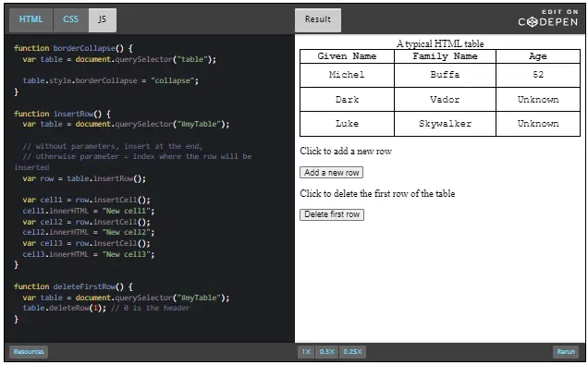Open the Result tab
The width and height of the screenshot is (588, 365).
318,19
